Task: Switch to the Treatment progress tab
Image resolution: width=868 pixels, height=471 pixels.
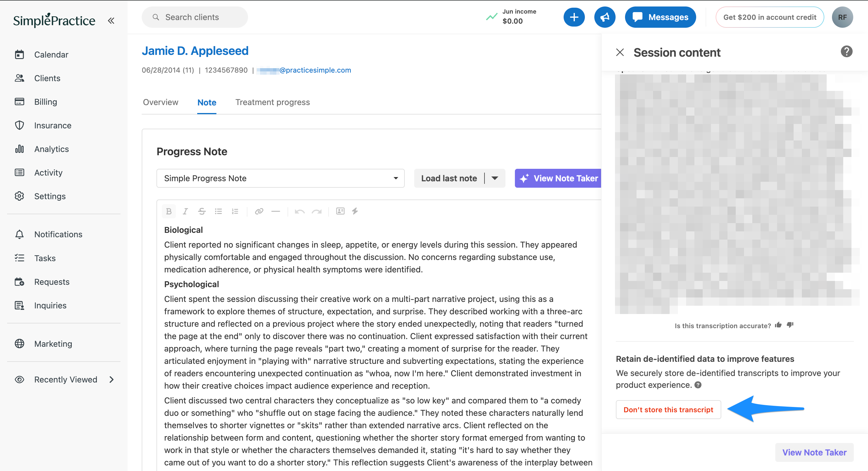Action: [x=273, y=102]
